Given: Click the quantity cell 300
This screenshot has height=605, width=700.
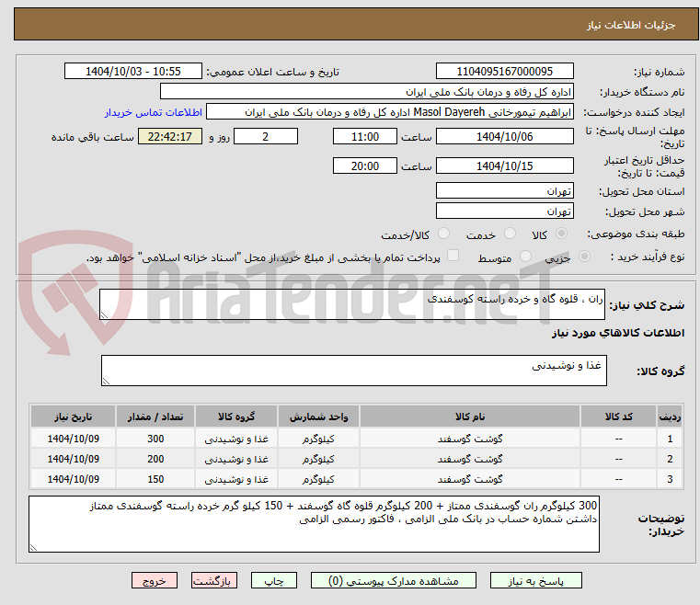Looking at the screenshot, I should click(x=155, y=439).
